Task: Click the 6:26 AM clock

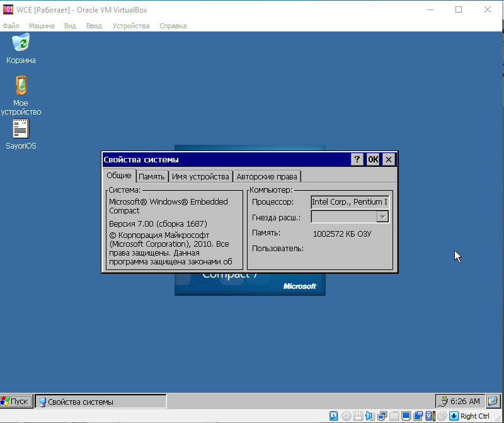Action: tap(465, 401)
